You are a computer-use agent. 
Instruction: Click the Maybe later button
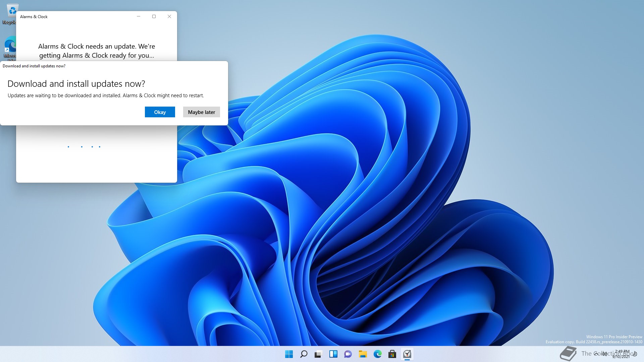[x=201, y=112]
